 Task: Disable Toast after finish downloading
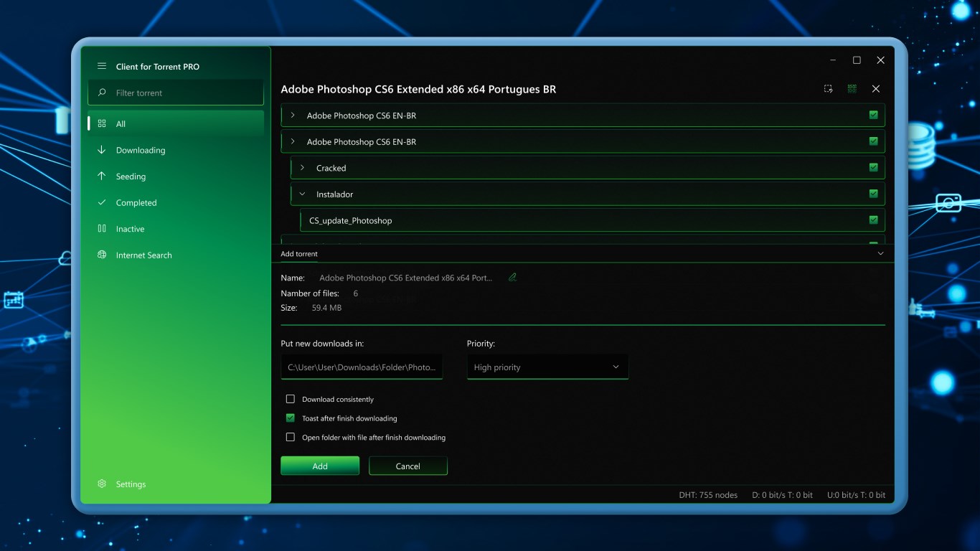[291, 418]
